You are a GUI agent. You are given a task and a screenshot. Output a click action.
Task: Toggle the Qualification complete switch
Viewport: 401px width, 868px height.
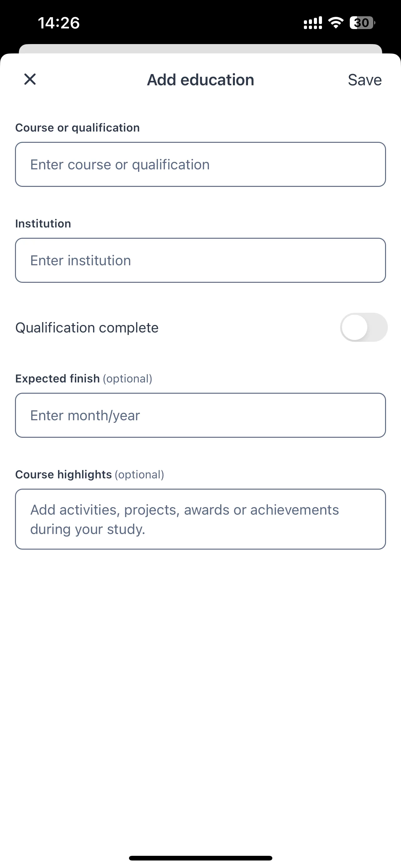[364, 327]
